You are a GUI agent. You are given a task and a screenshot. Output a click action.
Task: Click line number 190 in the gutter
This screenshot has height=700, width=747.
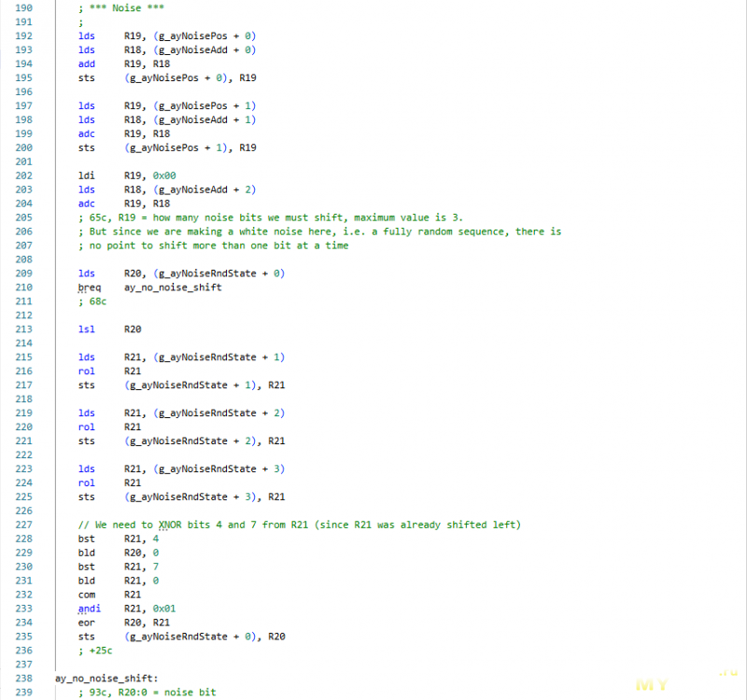(21, 7)
